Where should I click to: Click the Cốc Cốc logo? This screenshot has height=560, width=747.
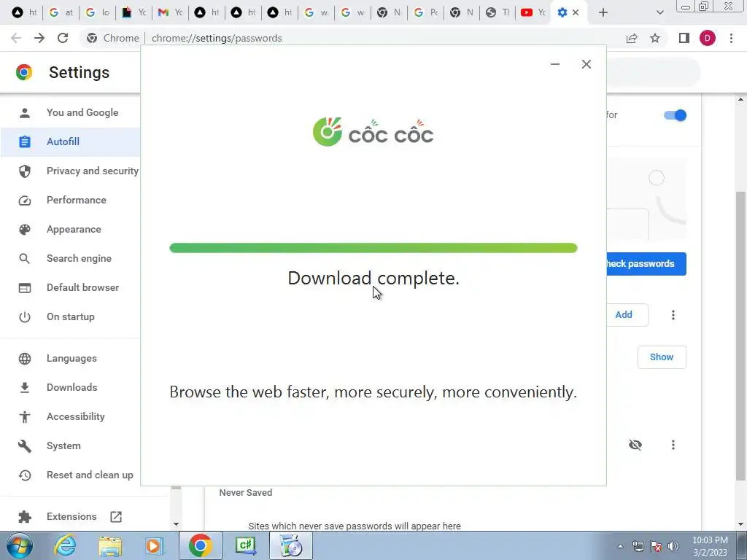pyautogui.click(x=373, y=132)
